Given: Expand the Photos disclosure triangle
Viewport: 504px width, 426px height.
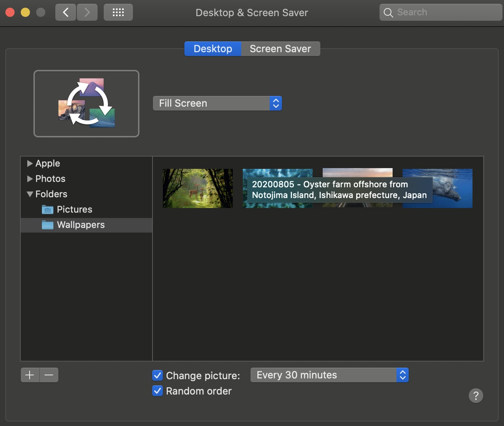Looking at the screenshot, I should (x=30, y=179).
